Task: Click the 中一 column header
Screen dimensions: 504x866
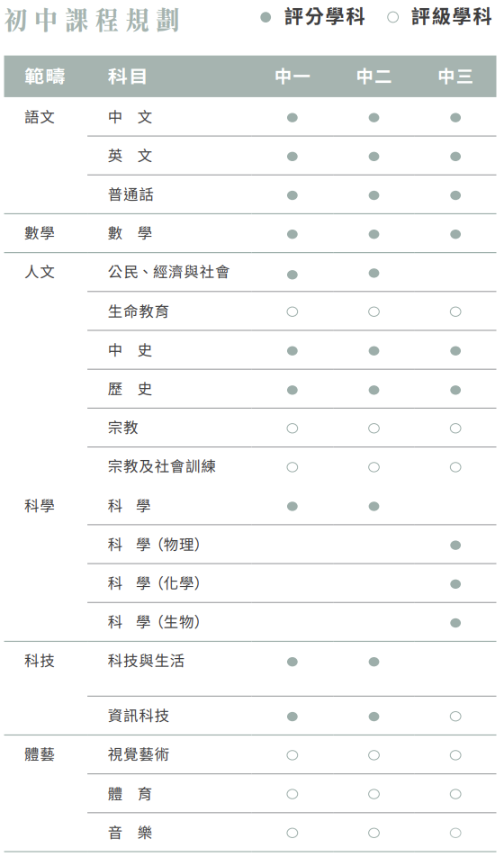Action: click(x=292, y=77)
